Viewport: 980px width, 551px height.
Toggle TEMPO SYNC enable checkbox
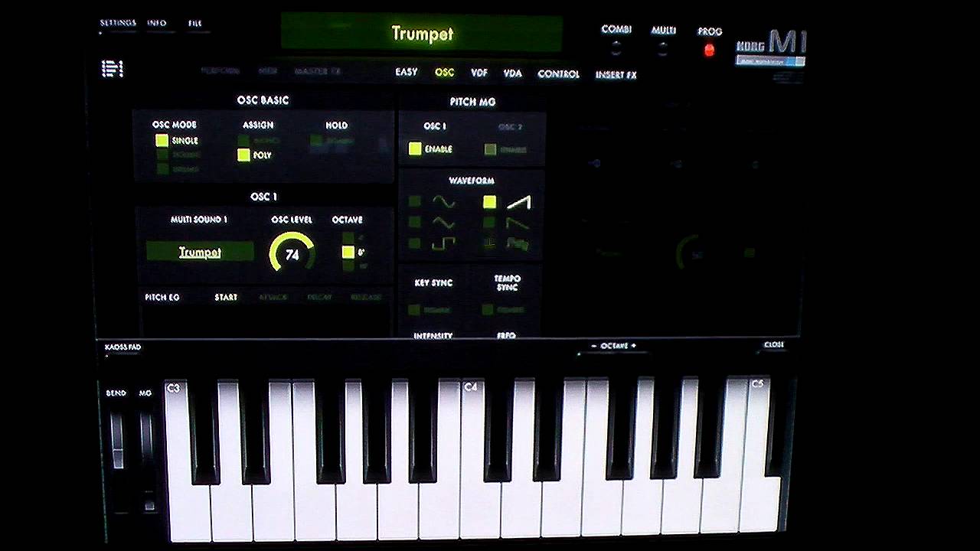488,310
